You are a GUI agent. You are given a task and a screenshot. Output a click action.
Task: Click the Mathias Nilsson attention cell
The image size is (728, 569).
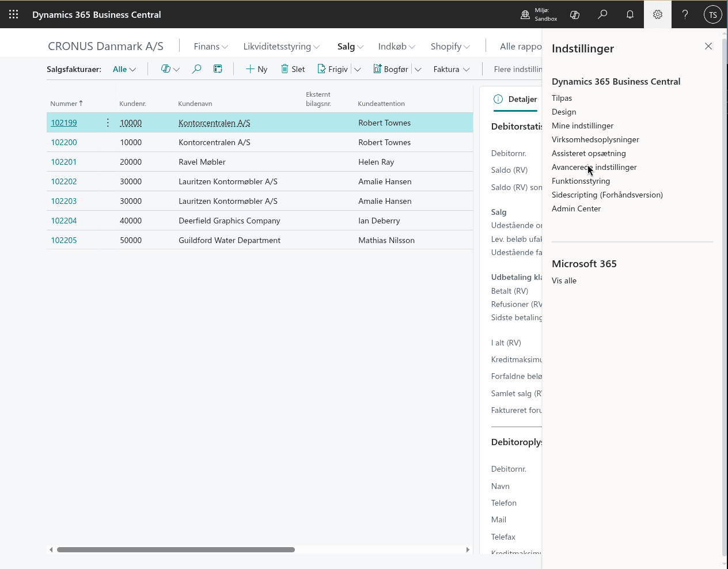coord(386,240)
